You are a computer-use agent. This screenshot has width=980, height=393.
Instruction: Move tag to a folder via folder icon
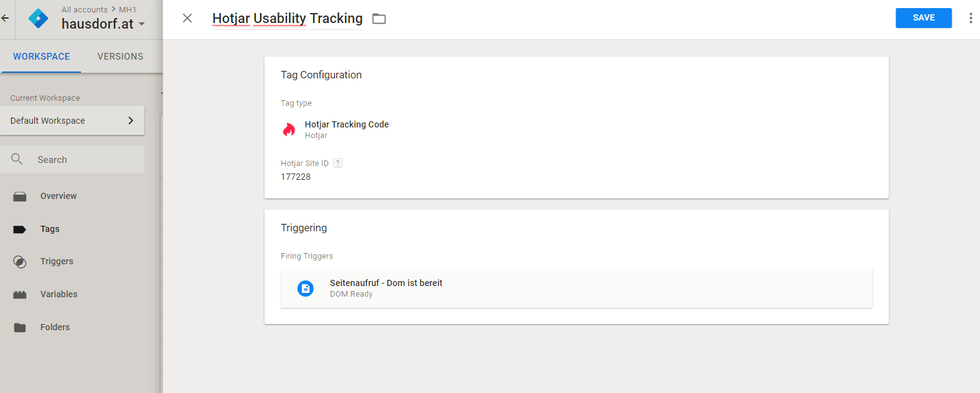click(x=379, y=18)
